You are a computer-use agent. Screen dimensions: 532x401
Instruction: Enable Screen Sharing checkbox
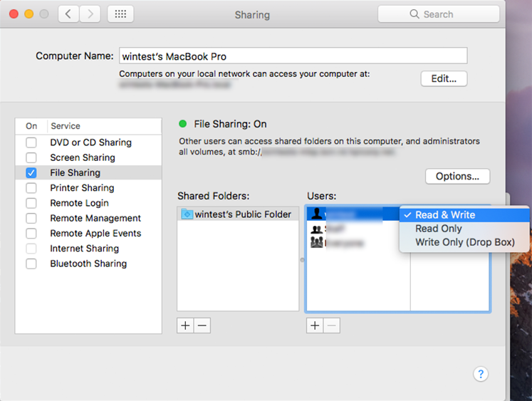(31, 157)
